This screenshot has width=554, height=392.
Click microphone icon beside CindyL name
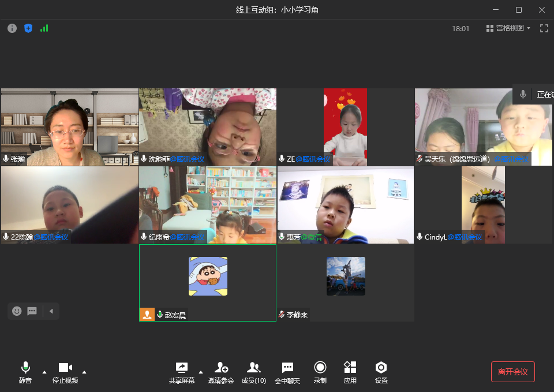pyautogui.click(x=420, y=237)
